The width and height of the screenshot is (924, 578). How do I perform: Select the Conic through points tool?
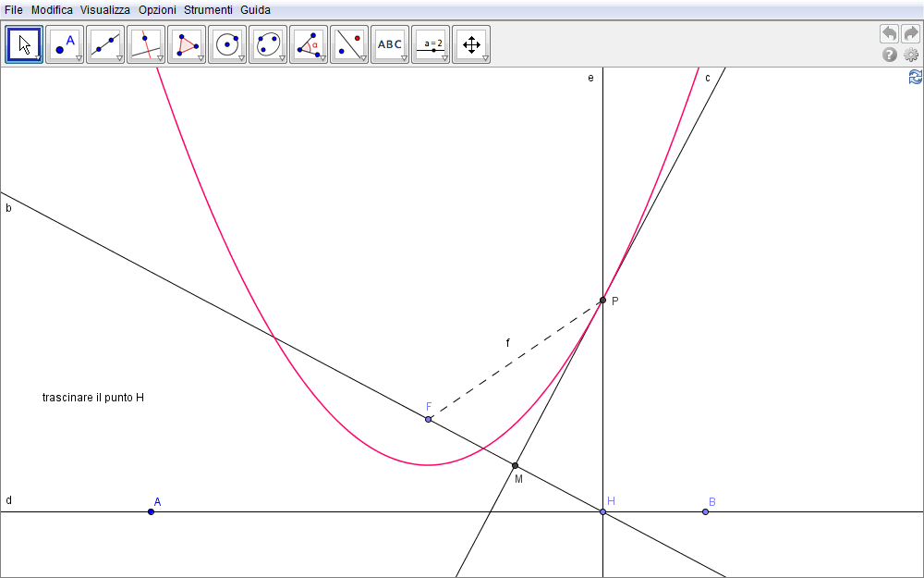[x=268, y=43]
